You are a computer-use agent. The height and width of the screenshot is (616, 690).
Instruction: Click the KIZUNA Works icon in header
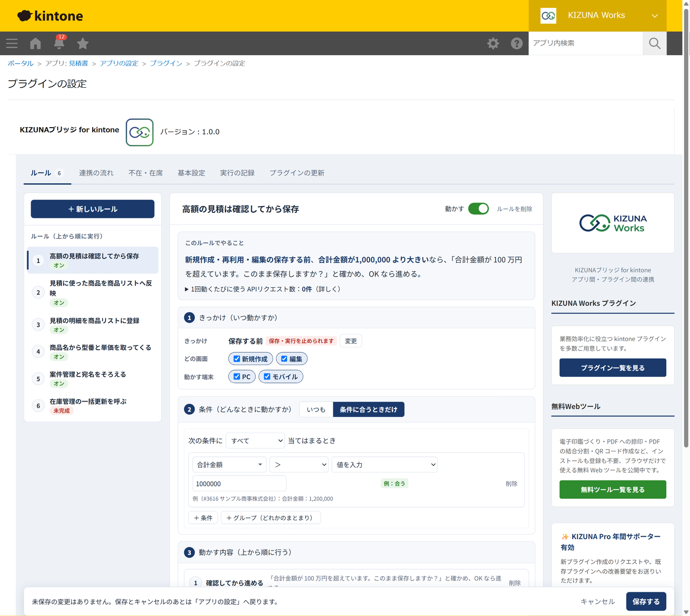click(548, 16)
